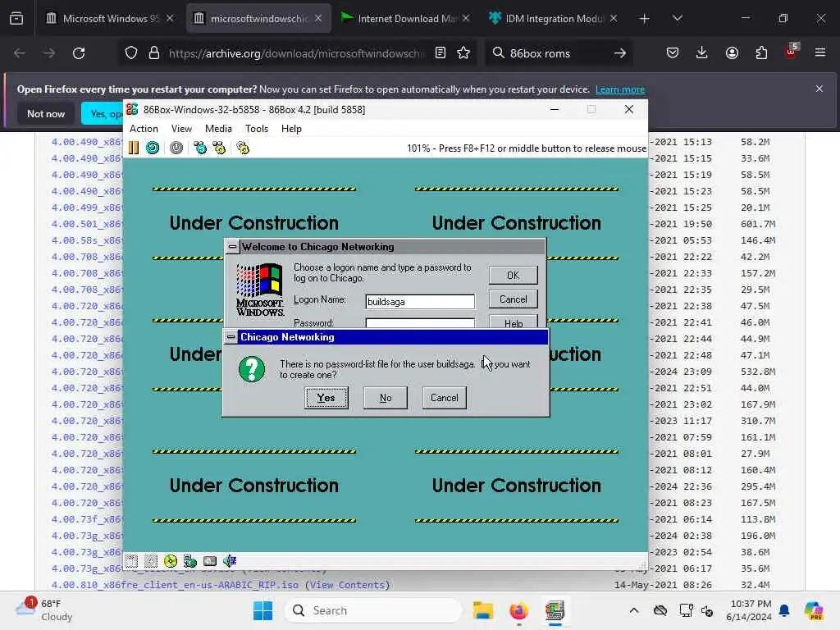Click the Password input field
Image resolution: width=840 pixels, height=630 pixels.
[x=420, y=323]
